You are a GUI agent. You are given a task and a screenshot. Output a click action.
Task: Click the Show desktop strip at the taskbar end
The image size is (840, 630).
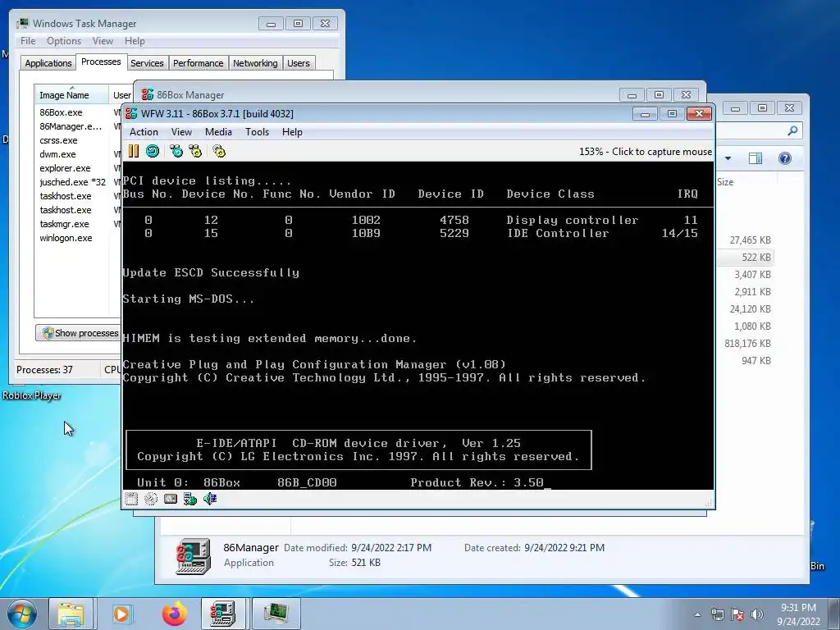834,614
